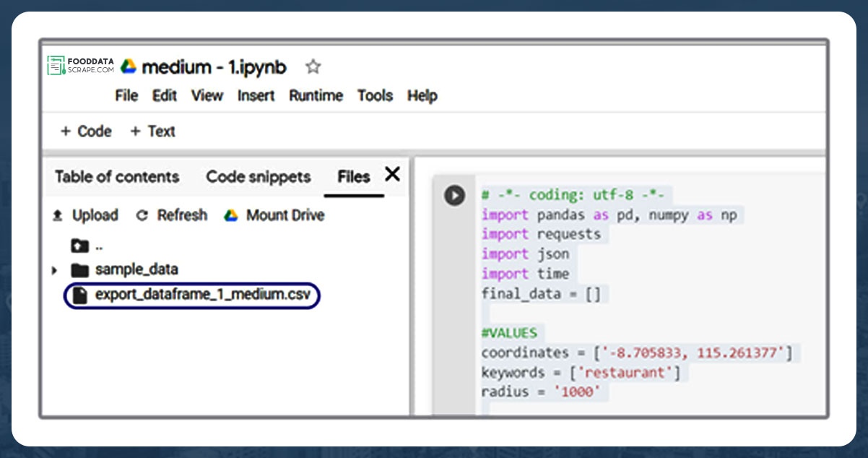Star the medium - 1.ipynb notebook

click(313, 66)
